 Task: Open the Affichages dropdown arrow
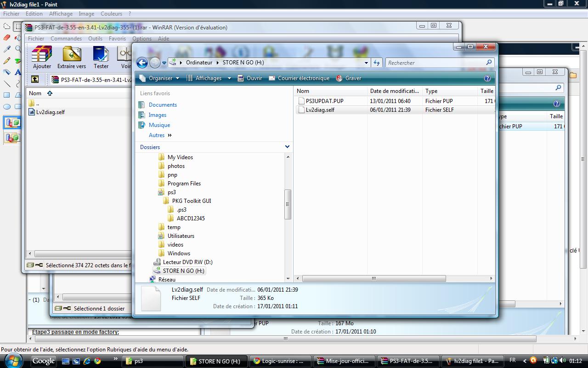click(229, 78)
